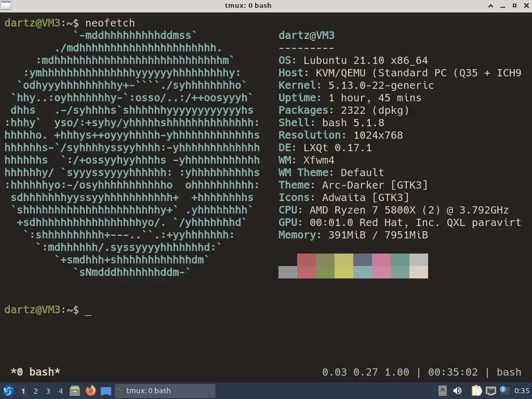Click the ASCII logo line '`sNmdddhhhhhhhddm-`'

[132, 272]
